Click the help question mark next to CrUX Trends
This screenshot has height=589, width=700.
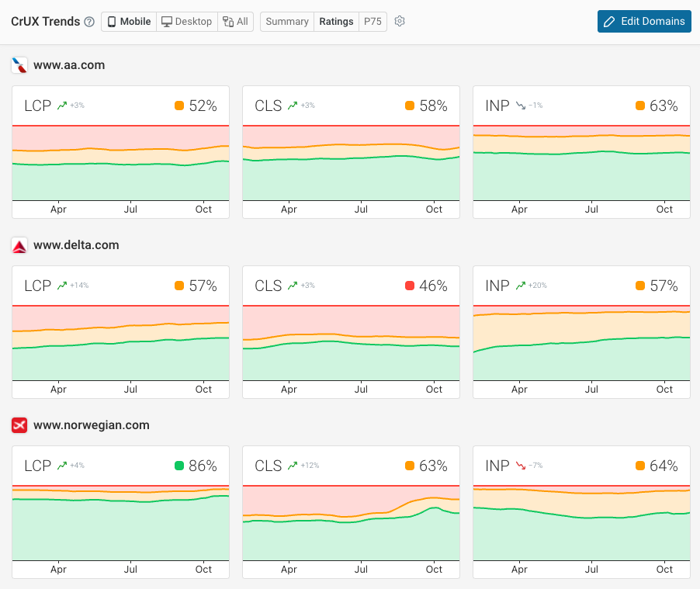[x=88, y=21]
